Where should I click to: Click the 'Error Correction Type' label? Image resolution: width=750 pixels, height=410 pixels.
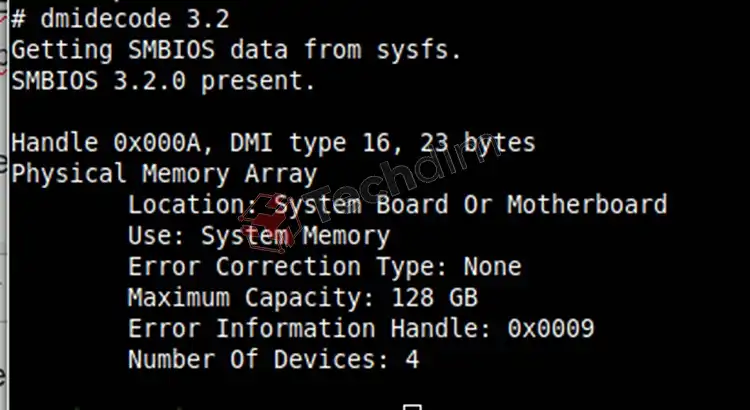click(288, 267)
